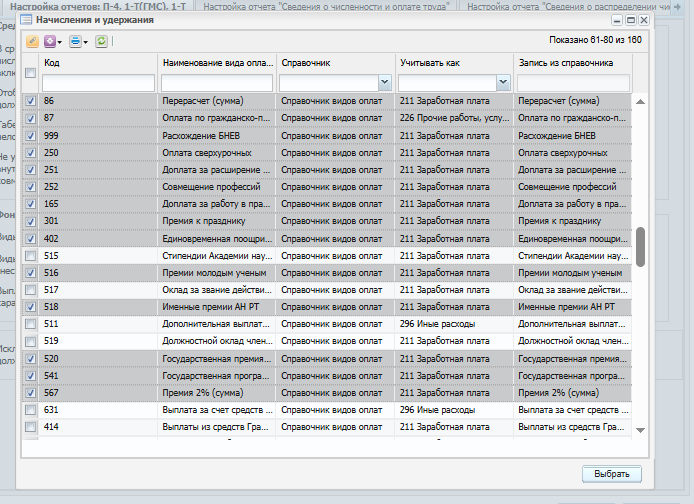Check the box for row 511
Viewport: 694px width, 504px height.
coord(31,324)
